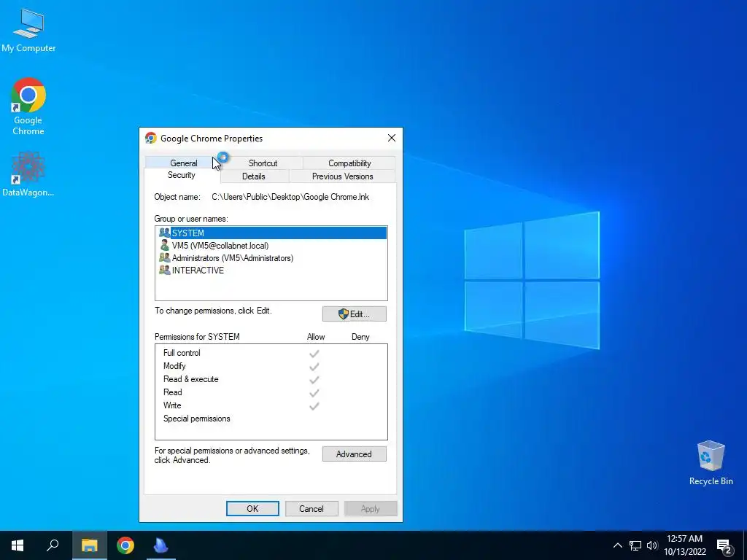Show hidden system tray icons
Image resolution: width=747 pixels, height=560 pixels.
[x=617, y=545]
